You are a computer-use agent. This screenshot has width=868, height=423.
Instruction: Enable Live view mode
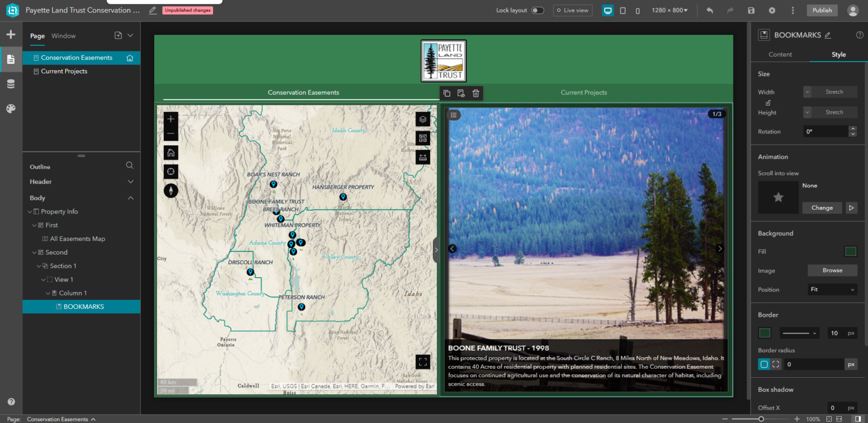[572, 10]
